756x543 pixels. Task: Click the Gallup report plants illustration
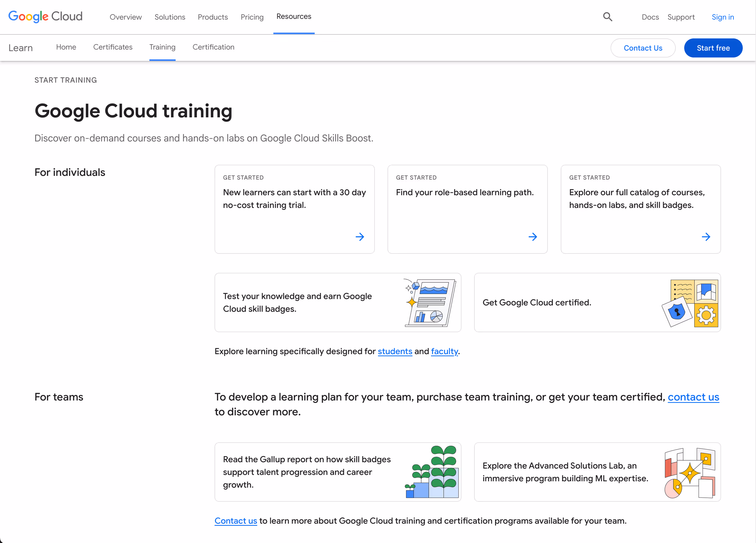(432, 472)
